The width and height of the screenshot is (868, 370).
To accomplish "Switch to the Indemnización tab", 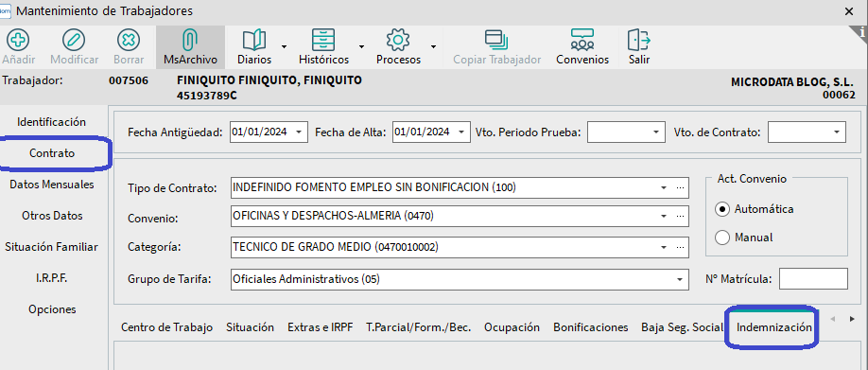I will coord(773,327).
